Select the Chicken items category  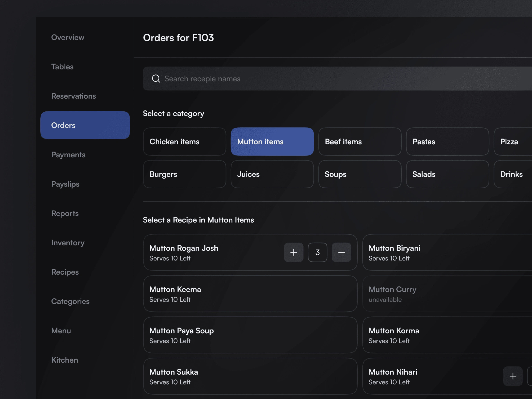(184, 142)
